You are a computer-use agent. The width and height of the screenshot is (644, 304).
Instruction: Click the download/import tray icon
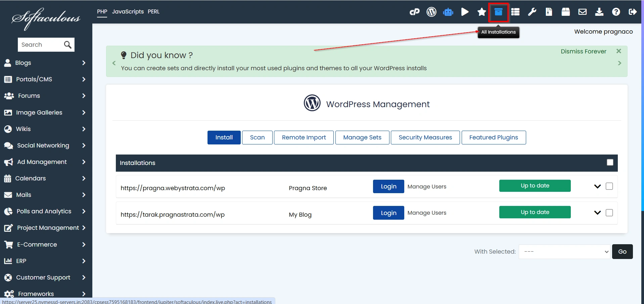599,12
